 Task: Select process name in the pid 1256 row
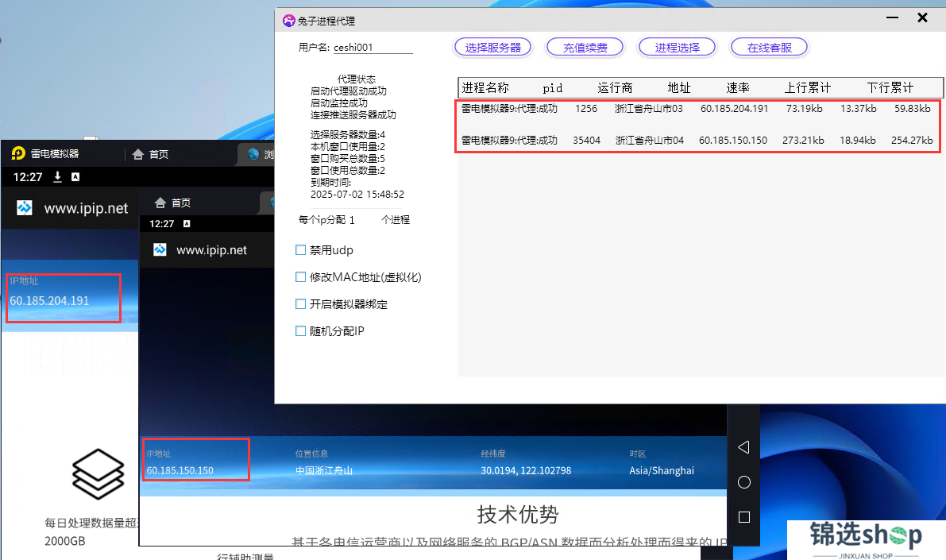pyautogui.click(x=509, y=109)
